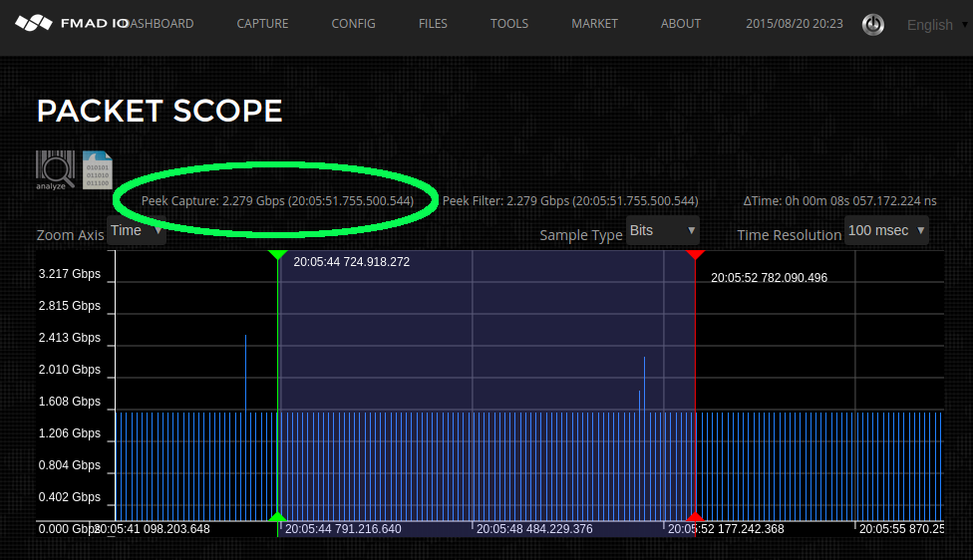Viewport: 973px width, 560px height.
Task: Switch to the Files menu
Action: (433, 24)
